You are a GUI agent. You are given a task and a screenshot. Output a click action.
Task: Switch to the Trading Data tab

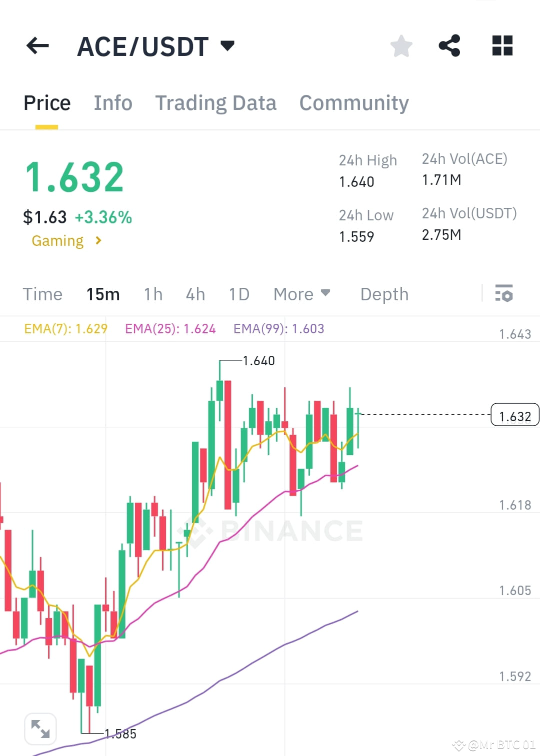[216, 102]
